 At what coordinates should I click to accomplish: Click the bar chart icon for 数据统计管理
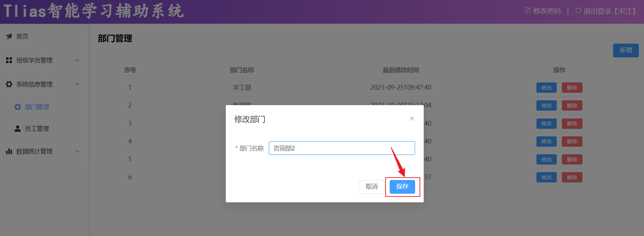[x=9, y=151]
